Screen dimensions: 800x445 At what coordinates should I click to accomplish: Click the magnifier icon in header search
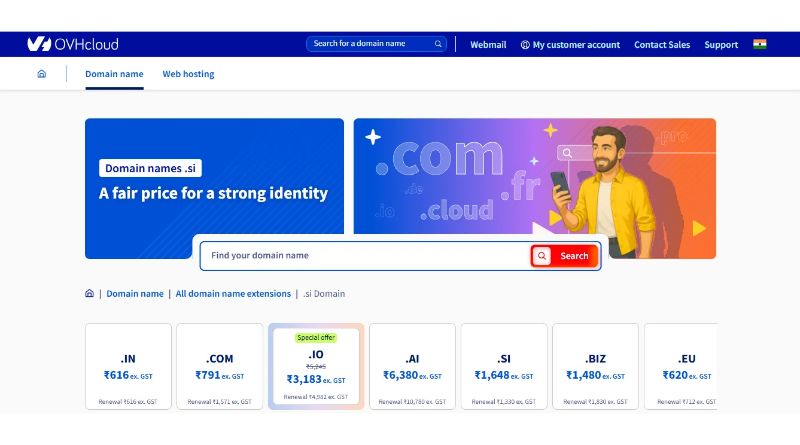pyautogui.click(x=438, y=44)
